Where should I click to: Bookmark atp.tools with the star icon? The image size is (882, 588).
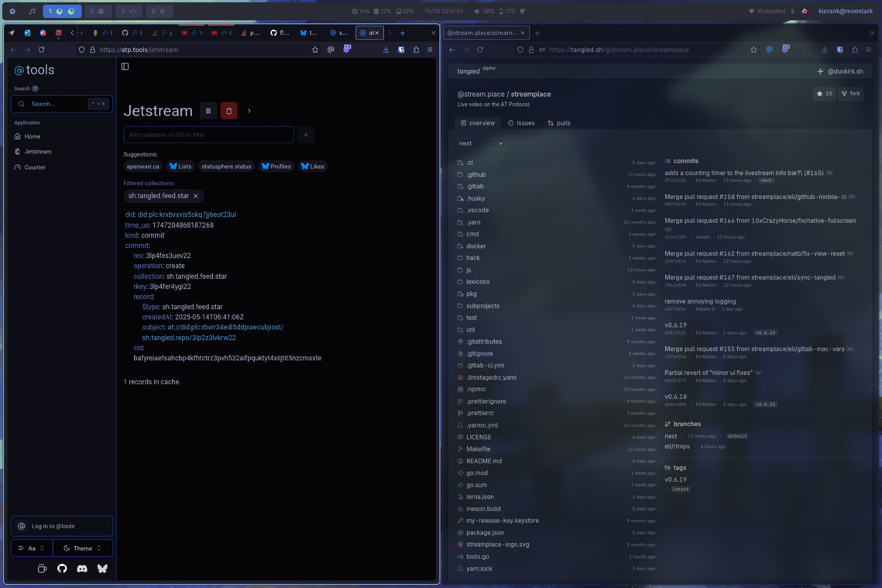315,50
